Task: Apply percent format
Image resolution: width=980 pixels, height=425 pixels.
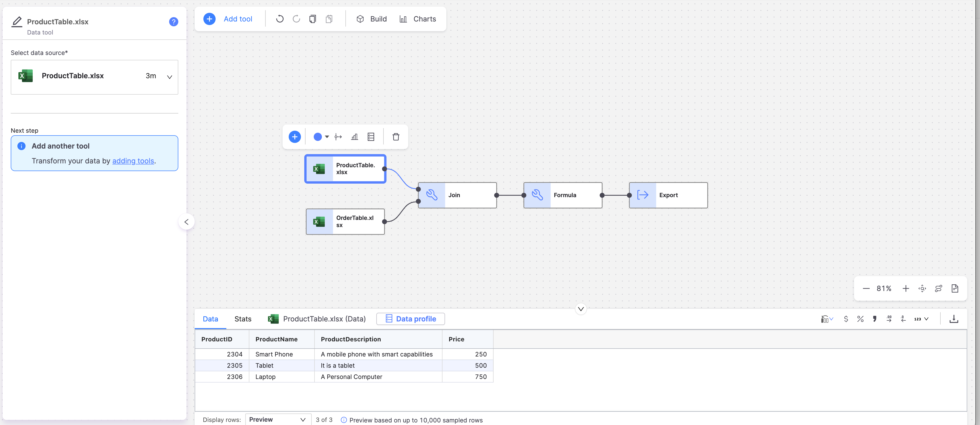Action: [860, 319]
